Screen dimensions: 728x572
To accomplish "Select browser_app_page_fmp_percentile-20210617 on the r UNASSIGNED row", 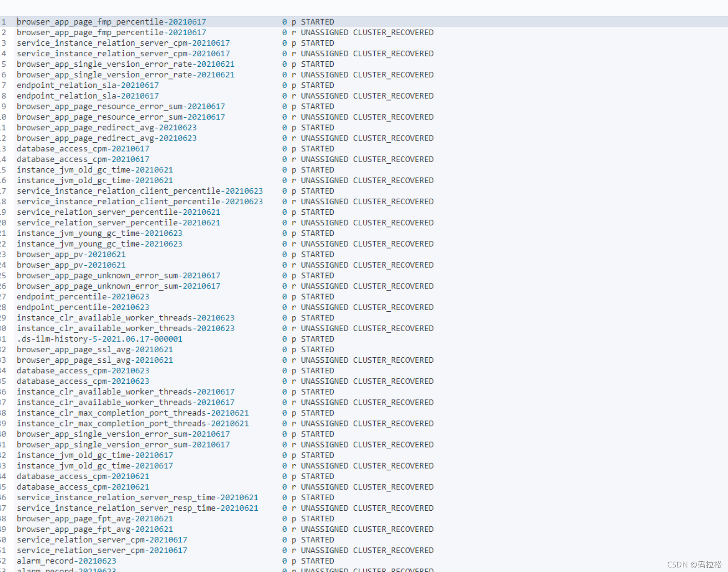I will [x=111, y=32].
